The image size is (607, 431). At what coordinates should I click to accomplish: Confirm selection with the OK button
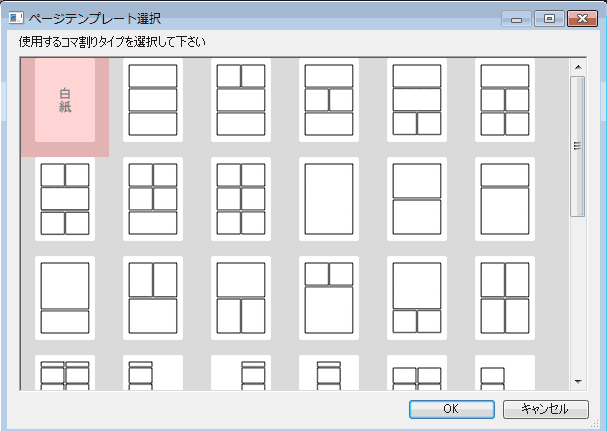[x=452, y=409]
